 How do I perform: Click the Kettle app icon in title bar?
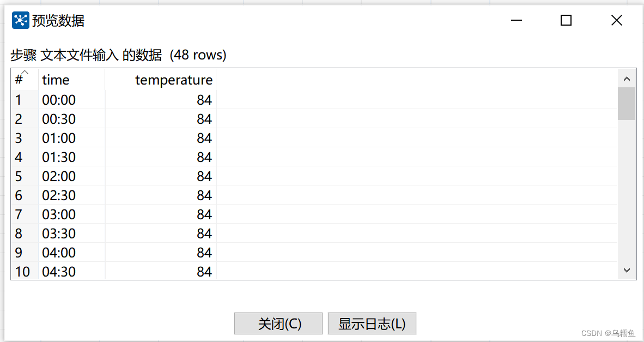(20, 20)
